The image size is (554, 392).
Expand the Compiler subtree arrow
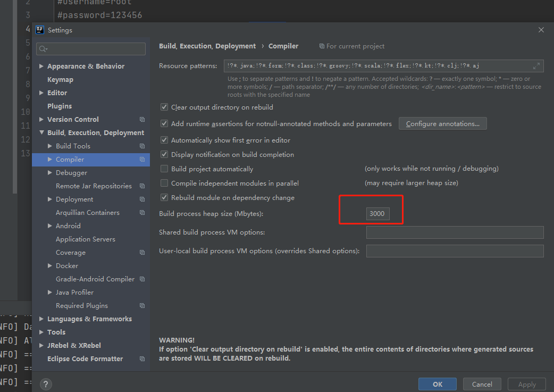50,160
